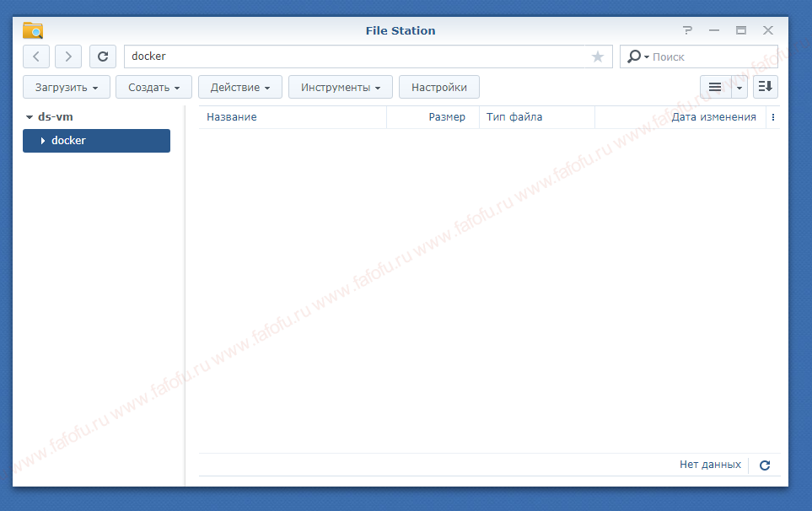Click the Настройки button
The height and width of the screenshot is (511, 812).
pos(439,87)
